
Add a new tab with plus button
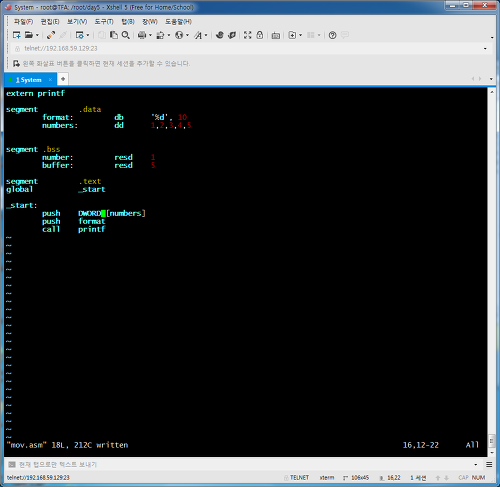click(x=63, y=79)
